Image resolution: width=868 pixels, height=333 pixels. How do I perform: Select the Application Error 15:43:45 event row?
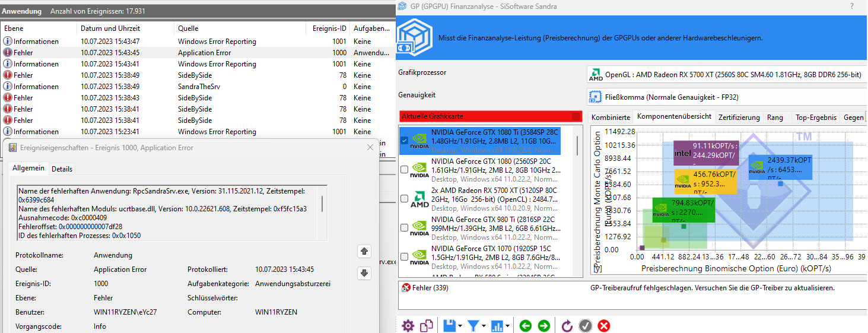click(196, 53)
